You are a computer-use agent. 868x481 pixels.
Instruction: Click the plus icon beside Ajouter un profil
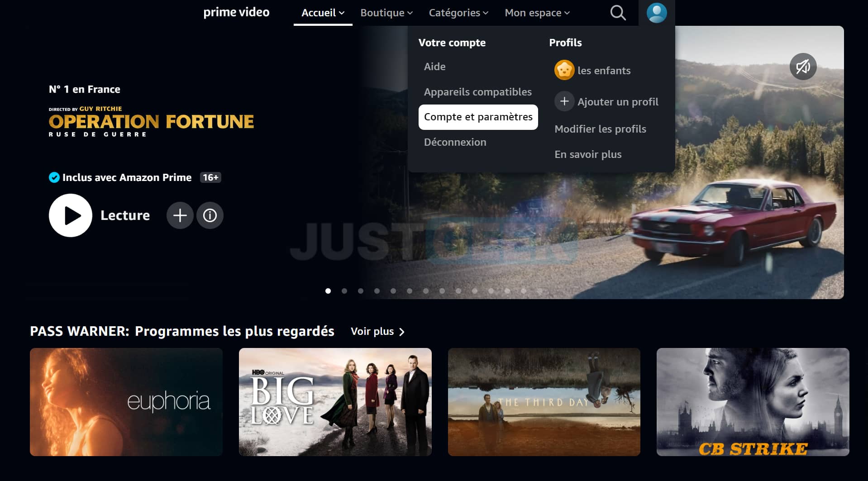click(x=564, y=101)
